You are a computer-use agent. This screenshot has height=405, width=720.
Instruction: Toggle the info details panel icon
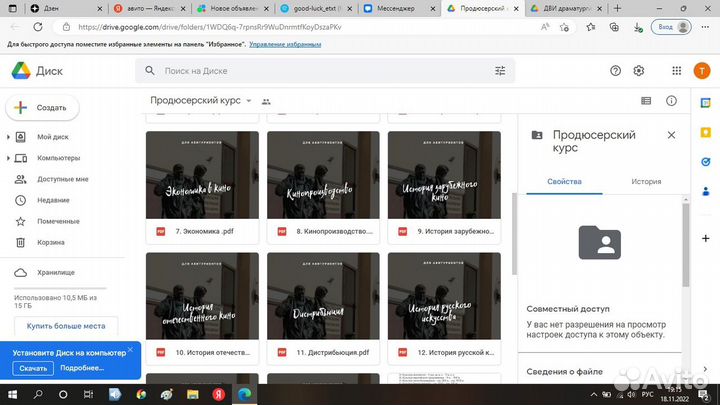click(671, 101)
